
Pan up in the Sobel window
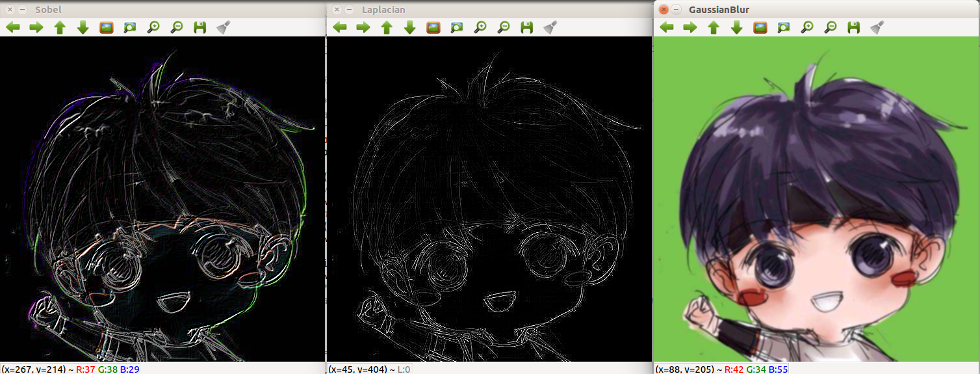pyautogui.click(x=60, y=27)
